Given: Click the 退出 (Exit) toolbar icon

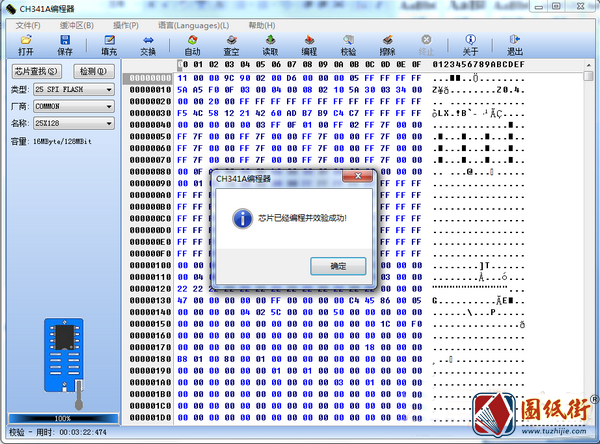Looking at the screenshot, I should point(514,44).
